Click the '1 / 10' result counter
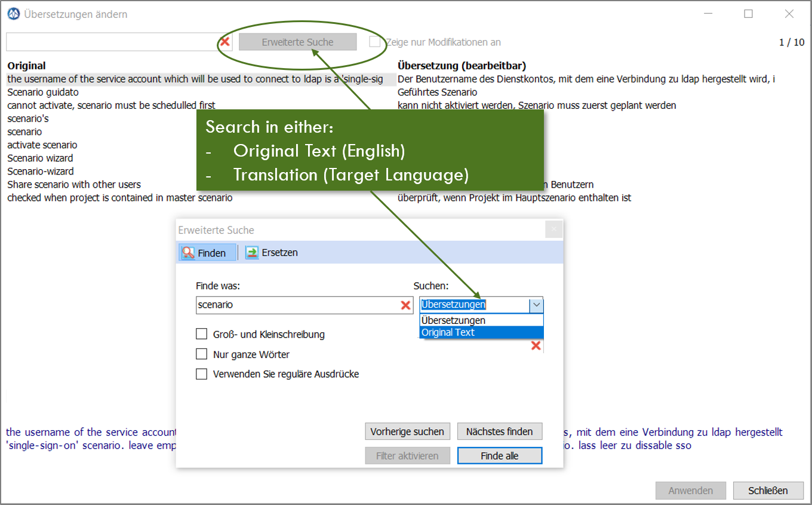The height and width of the screenshot is (505, 812). [x=792, y=42]
